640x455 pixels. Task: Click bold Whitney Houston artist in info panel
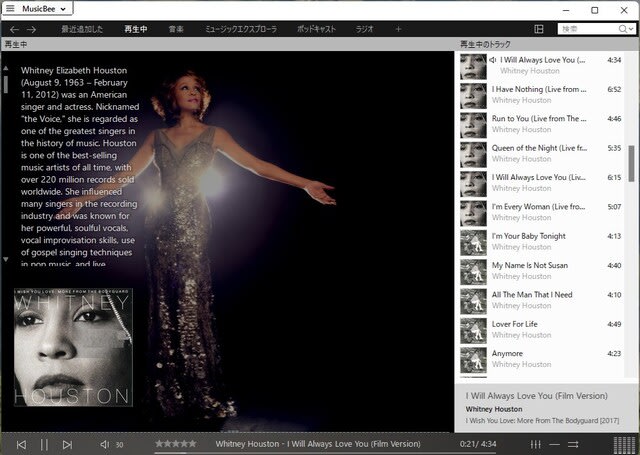(x=494, y=409)
